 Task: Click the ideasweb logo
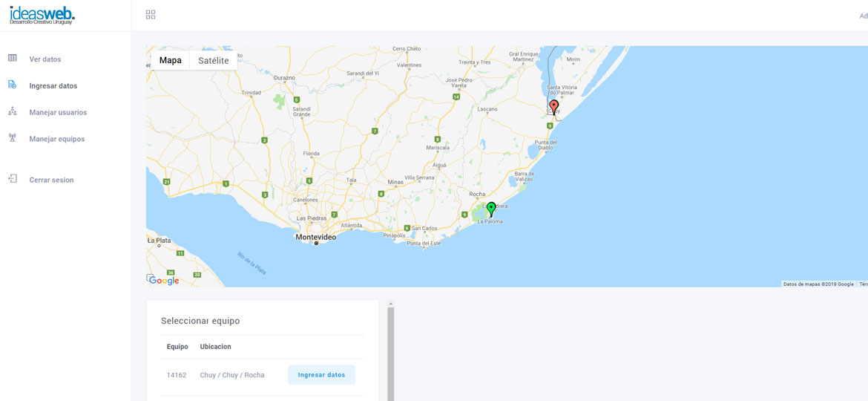(x=42, y=15)
